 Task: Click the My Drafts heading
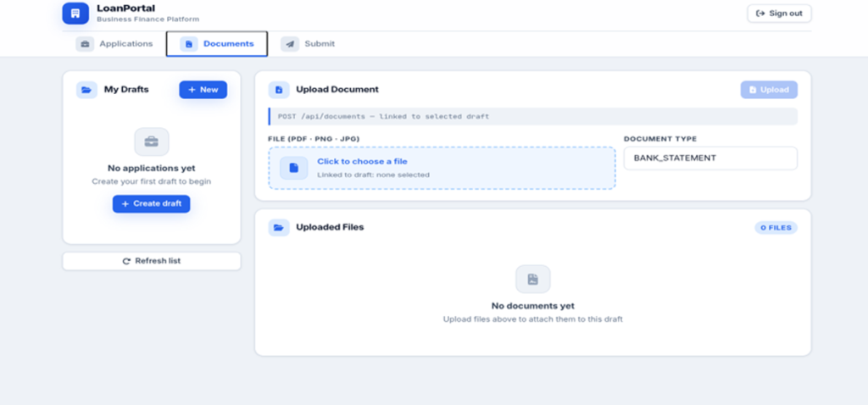pos(126,90)
